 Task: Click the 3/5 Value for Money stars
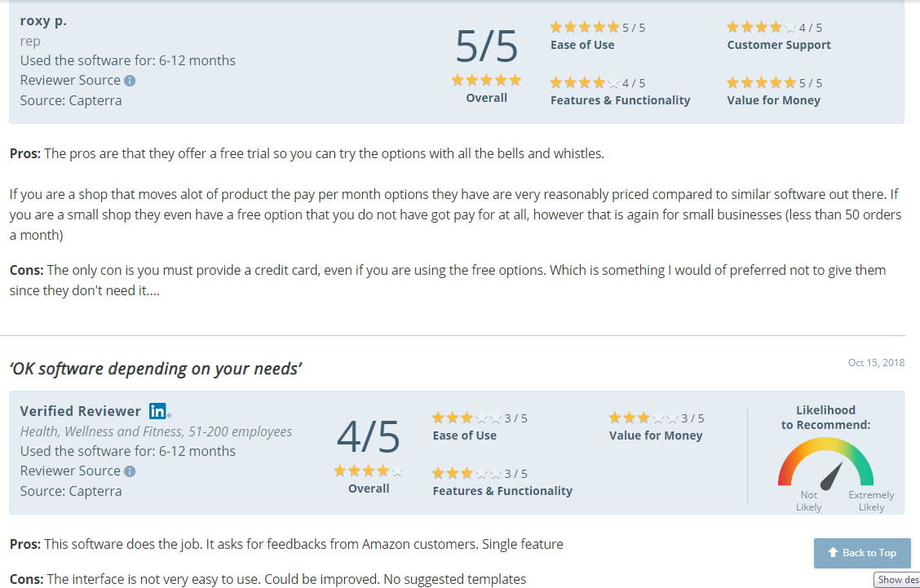(x=643, y=418)
